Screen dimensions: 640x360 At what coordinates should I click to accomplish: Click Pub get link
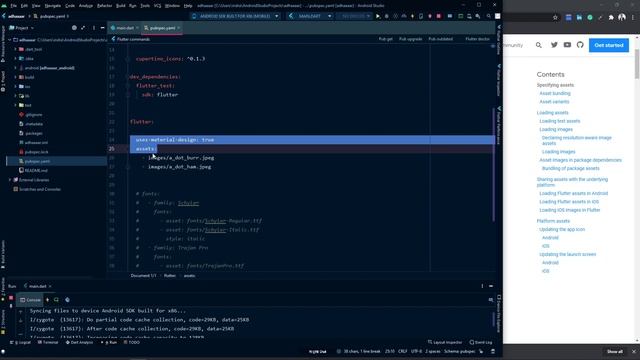[x=385, y=39]
